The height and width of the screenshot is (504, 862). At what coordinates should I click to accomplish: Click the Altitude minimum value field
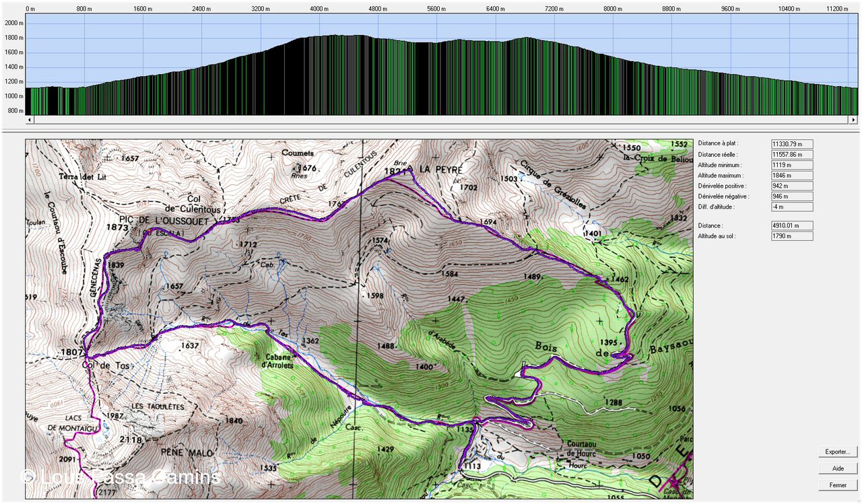[792, 165]
